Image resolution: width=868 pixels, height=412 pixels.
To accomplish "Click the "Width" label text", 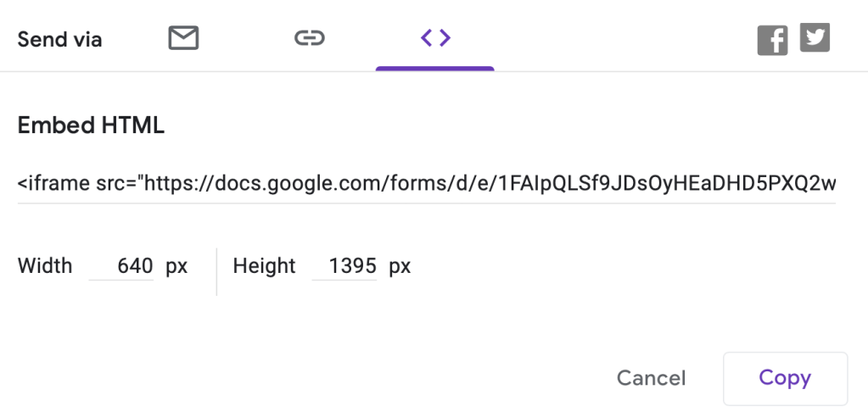I will (x=45, y=266).
